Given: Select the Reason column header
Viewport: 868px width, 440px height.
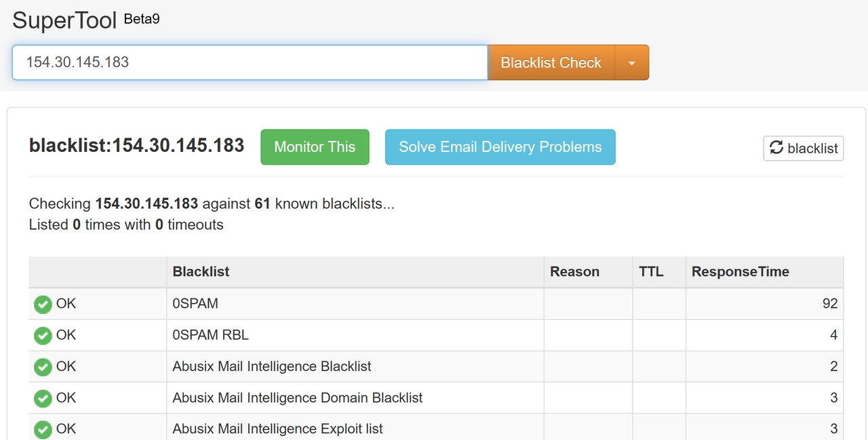Looking at the screenshot, I should 574,271.
